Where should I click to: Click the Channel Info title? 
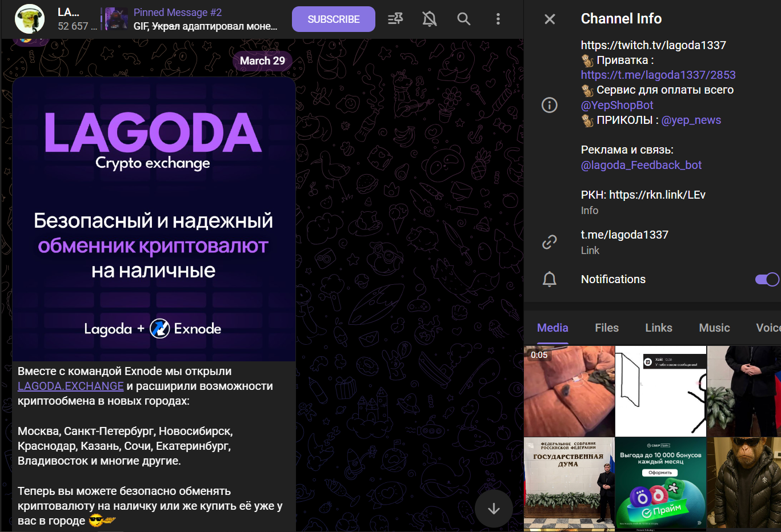(621, 19)
